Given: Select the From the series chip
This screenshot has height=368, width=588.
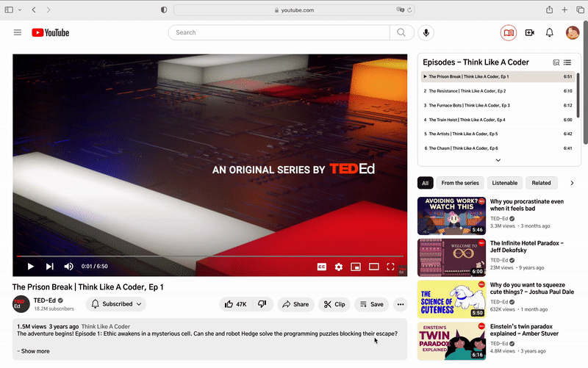Looking at the screenshot, I should click(x=460, y=183).
